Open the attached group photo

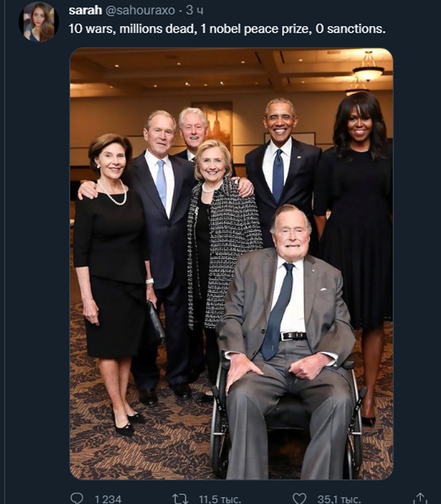[231, 264]
